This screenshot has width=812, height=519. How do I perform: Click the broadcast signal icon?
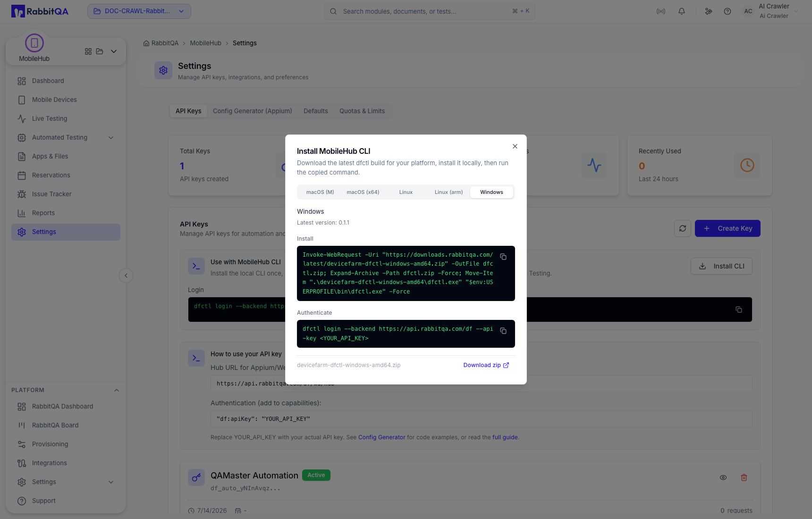click(x=661, y=11)
